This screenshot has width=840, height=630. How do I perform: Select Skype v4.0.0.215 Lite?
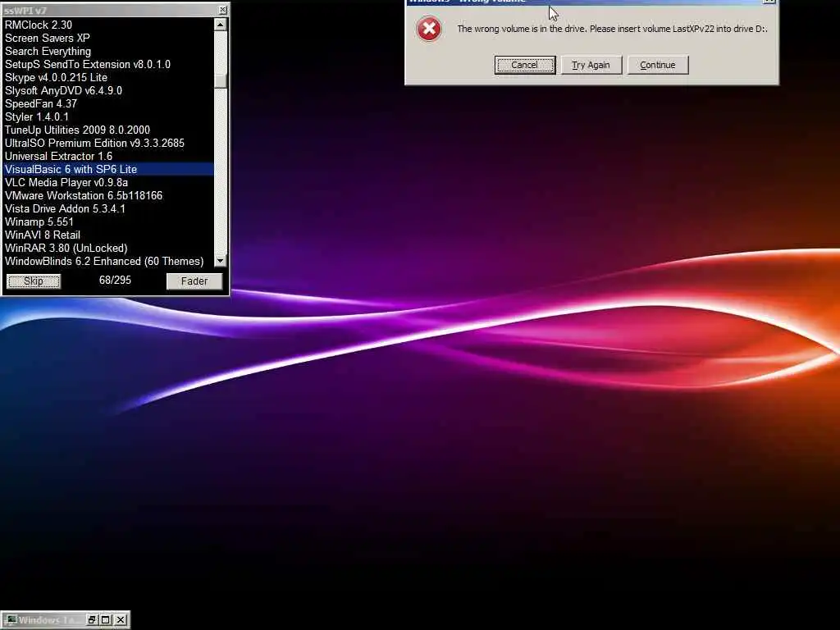click(x=109, y=78)
